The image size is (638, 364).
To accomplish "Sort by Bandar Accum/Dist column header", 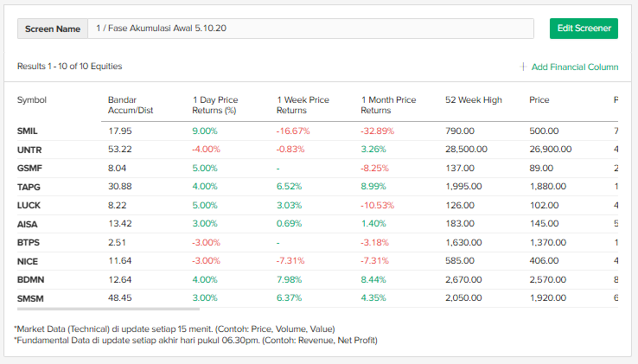I will pyautogui.click(x=130, y=105).
